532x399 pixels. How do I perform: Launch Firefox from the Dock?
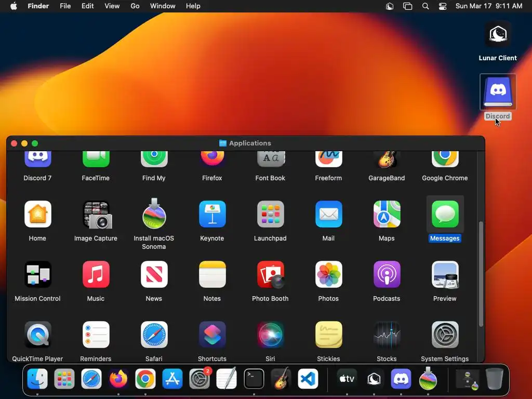118,379
